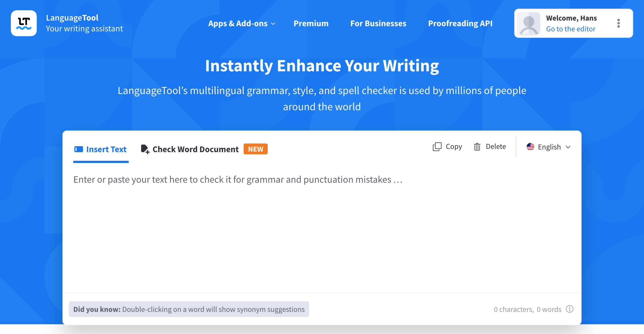Click the Proofreading API link
The image size is (644, 334).
pyautogui.click(x=460, y=24)
